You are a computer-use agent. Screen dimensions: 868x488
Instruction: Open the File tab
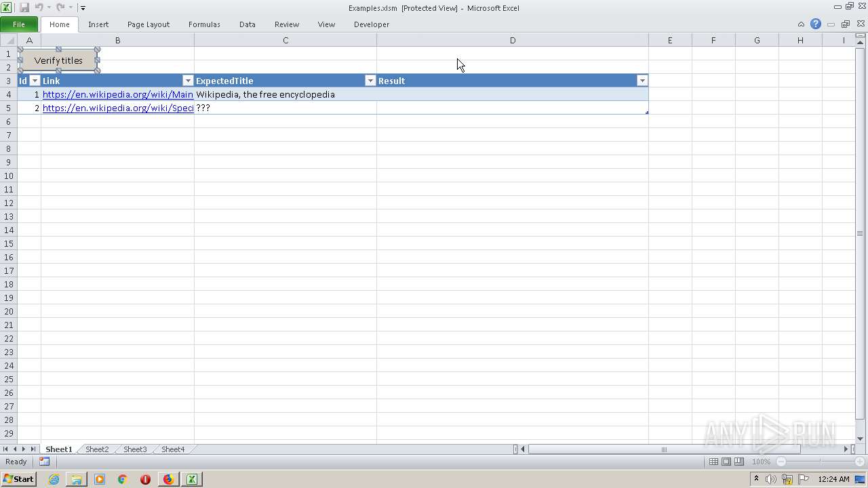tap(19, 24)
